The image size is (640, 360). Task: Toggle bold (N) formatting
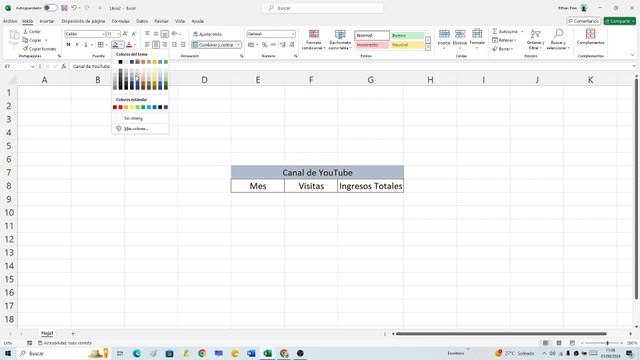point(68,44)
